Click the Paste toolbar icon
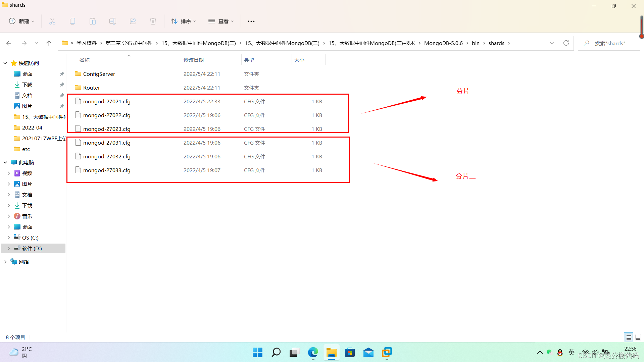Image resolution: width=644 pixels, height=362 pixels. (x=93, y=21)
